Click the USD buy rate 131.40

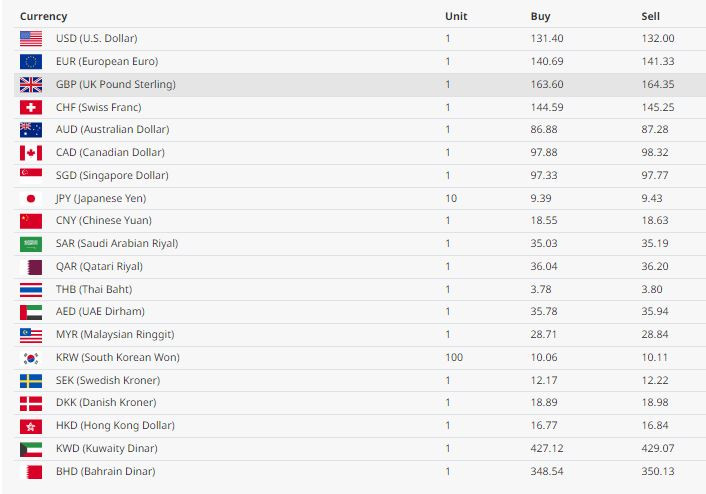click(547, 38)
